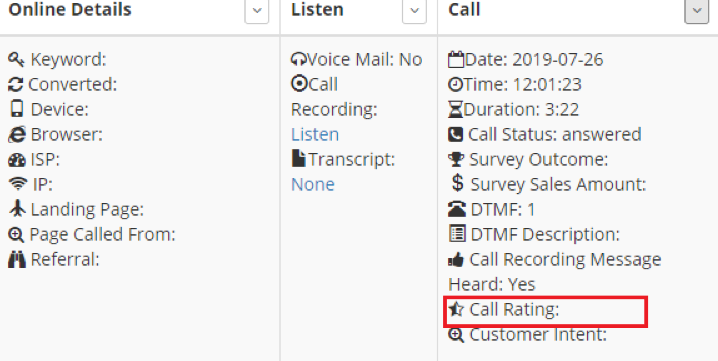Click the wifi icon next to IP
This screenshot has width=718, height=361.
tap(18, 184)
